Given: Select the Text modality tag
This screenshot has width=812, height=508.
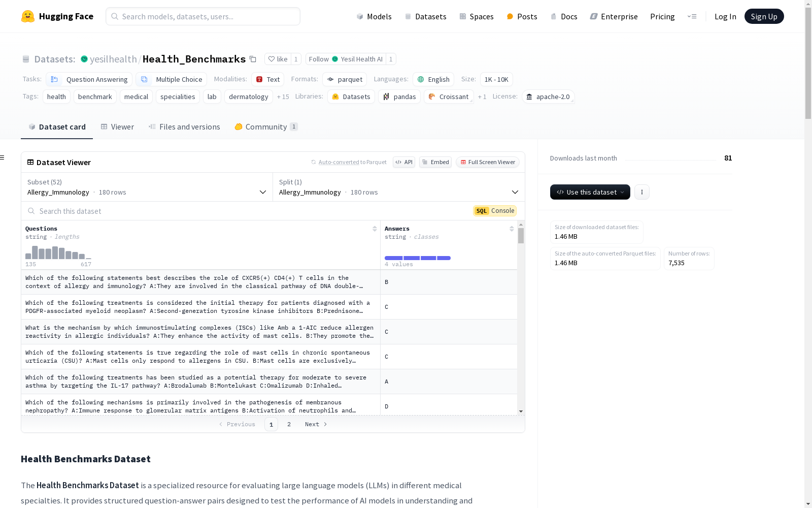Looking at the screenshot, I should (267, 79).
